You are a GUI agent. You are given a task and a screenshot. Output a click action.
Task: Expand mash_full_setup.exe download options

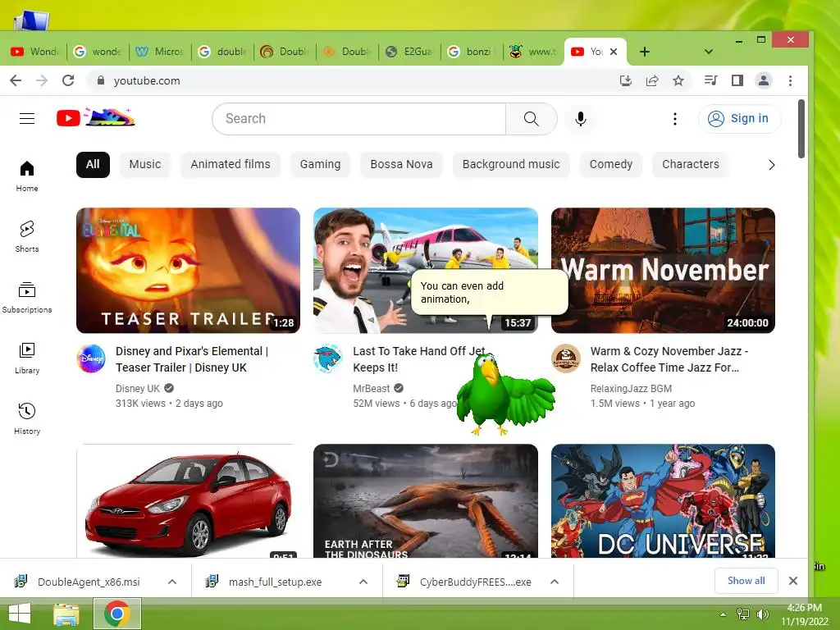363,582
